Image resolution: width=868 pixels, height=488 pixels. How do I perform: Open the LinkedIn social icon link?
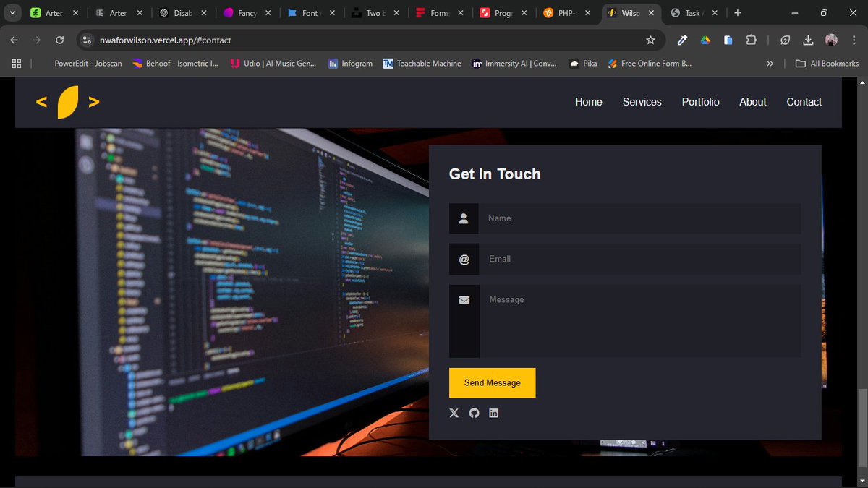point(493,413)
